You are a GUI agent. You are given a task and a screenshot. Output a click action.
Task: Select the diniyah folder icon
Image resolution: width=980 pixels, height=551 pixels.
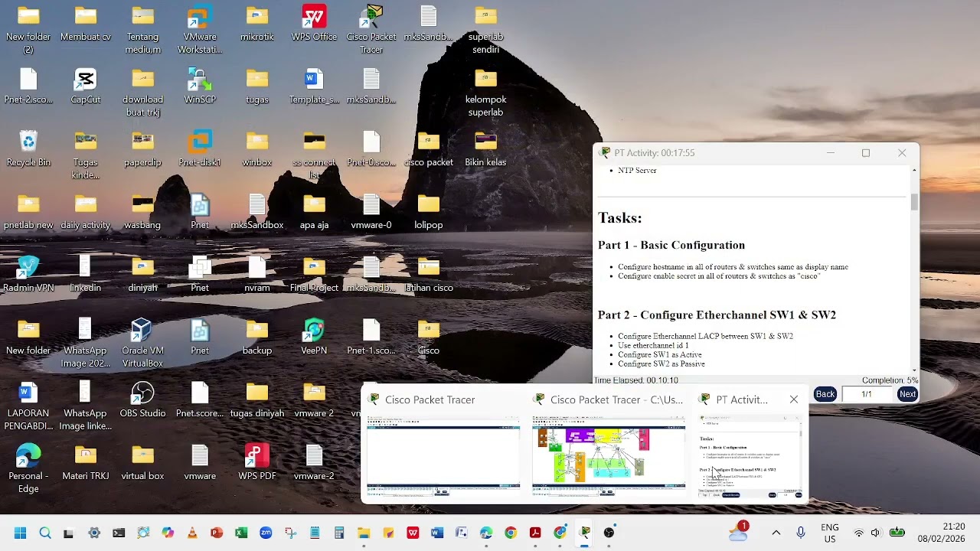142,274
